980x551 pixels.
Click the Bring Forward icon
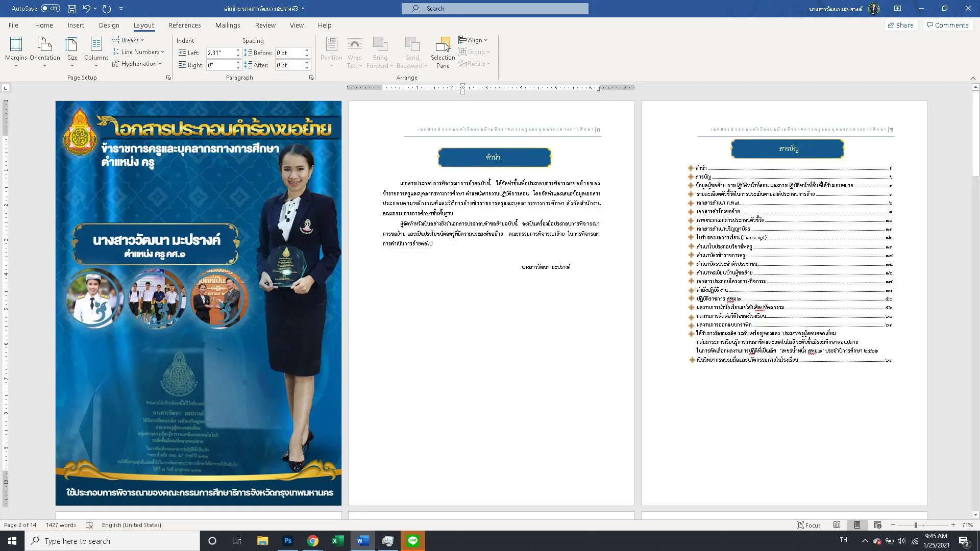click(380, 44)
